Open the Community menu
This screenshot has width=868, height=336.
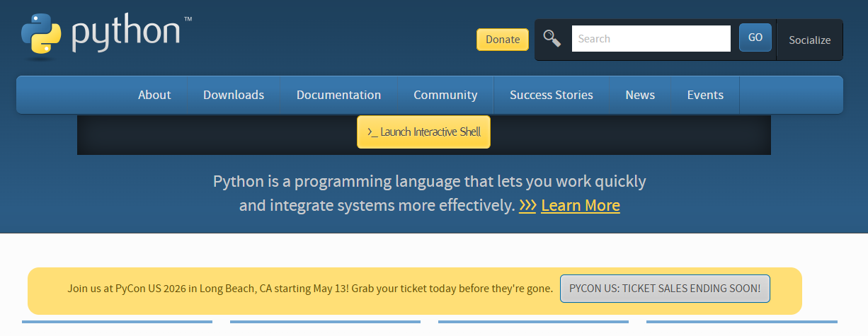pos(445,95)
